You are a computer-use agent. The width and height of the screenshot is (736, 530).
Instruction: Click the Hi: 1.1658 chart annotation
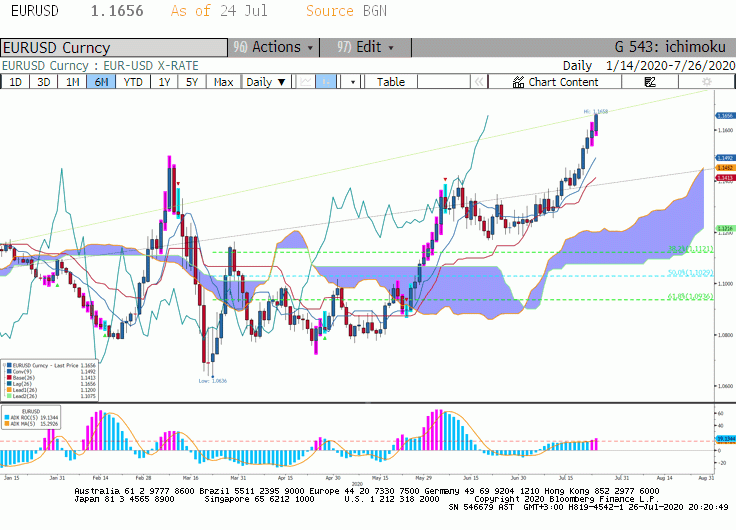pyautogui.click(x=596, y=112)
